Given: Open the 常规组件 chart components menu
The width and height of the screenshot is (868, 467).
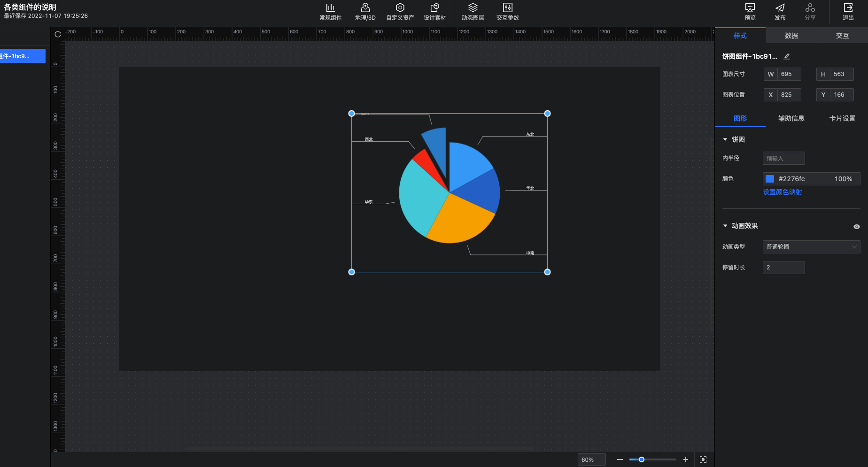Looking at the screenshot, I should point(330,12).
